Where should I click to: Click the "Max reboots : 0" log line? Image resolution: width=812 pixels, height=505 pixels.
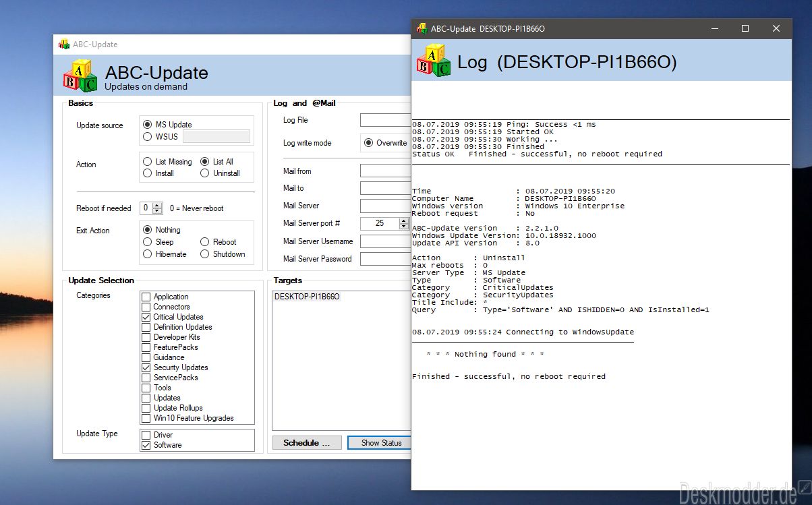coord(450,265)
